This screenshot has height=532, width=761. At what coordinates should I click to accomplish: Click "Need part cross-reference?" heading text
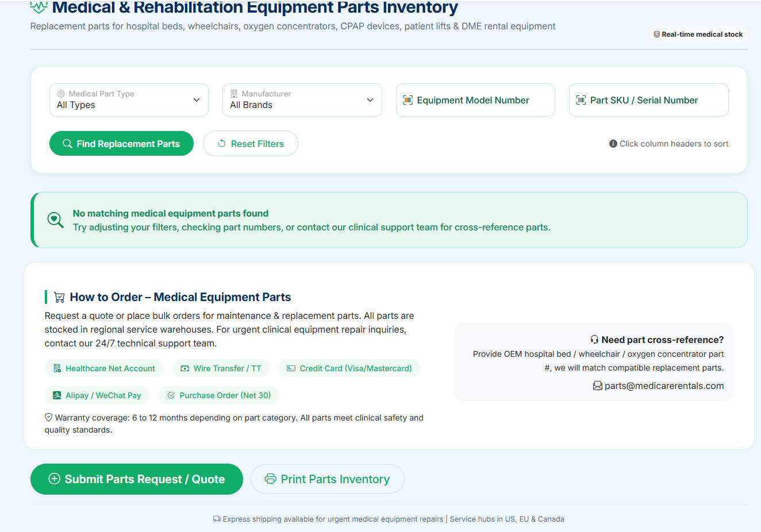tap(663, 340)
